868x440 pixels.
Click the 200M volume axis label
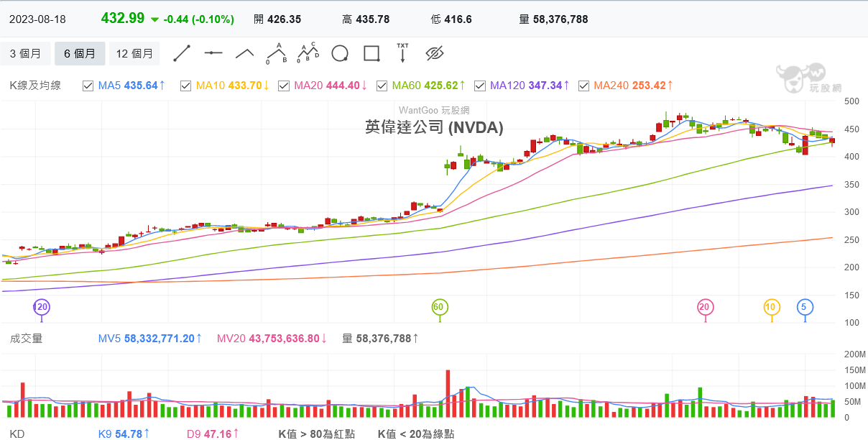(x=855, y=354)
